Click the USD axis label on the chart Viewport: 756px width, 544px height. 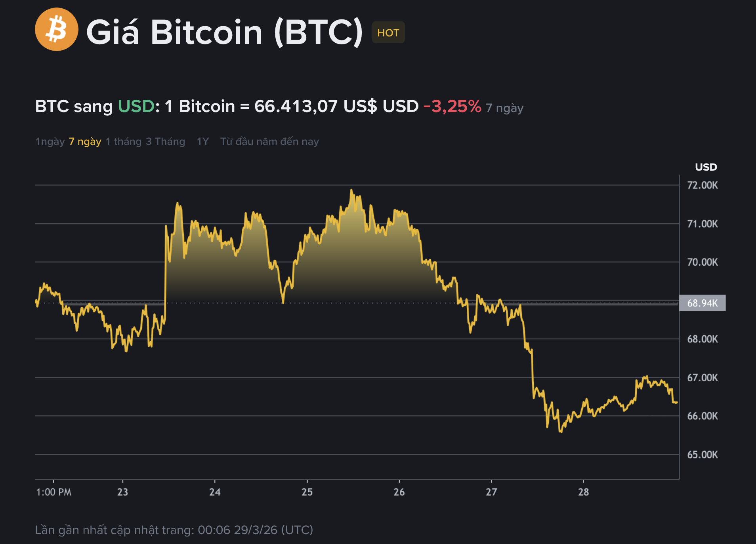tap(705, 167)
